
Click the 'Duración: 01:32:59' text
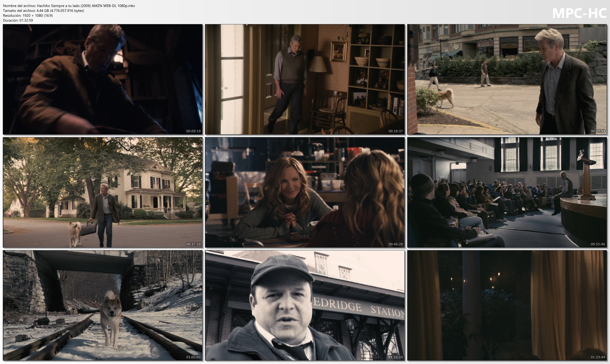pos(18,20)
